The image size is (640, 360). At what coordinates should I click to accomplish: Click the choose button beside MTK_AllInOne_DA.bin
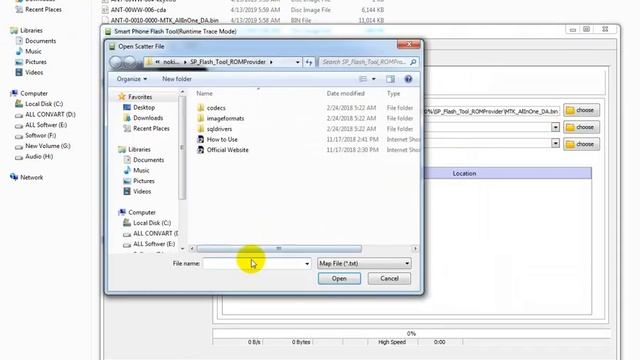point(581,110)
